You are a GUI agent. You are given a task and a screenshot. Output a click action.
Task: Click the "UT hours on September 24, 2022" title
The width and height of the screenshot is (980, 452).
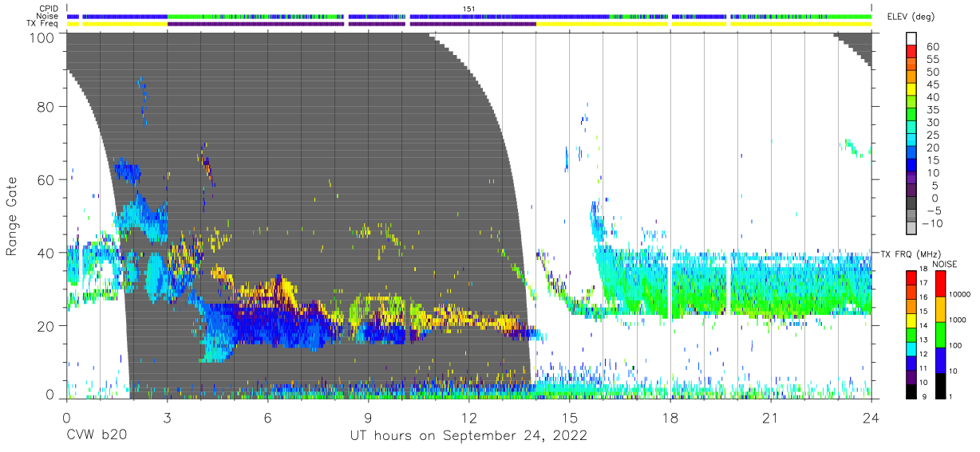pos(468,436)
